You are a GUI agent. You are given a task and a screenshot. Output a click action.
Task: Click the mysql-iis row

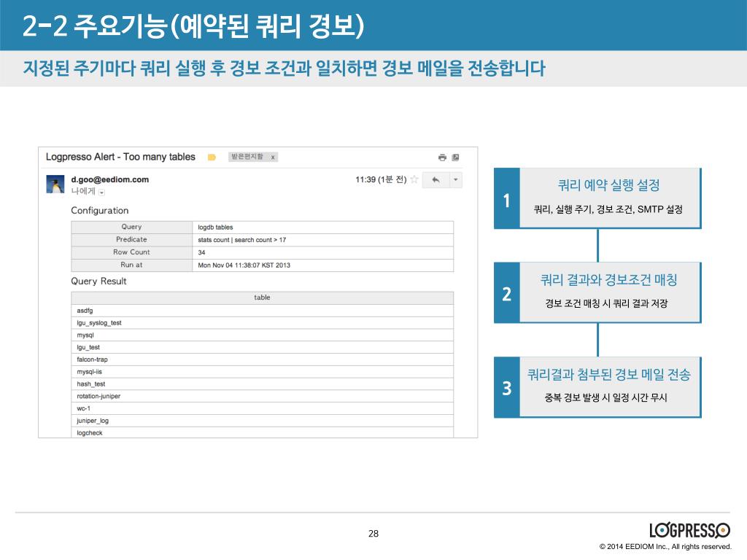pos(262,372)
